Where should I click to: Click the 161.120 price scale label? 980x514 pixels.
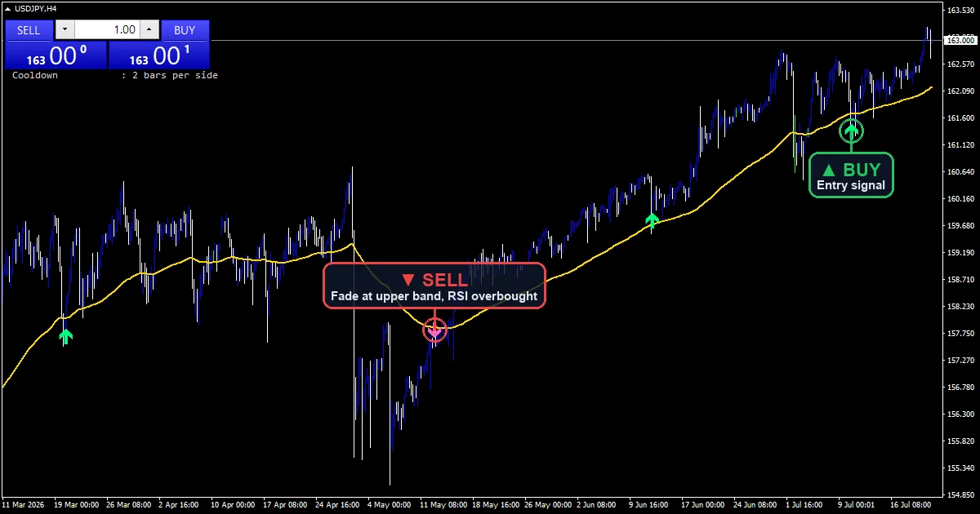tap(960, 145)
